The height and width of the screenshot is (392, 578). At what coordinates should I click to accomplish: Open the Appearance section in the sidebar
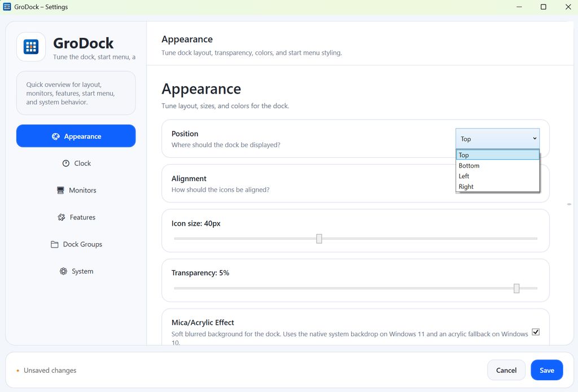pos(76,136)
